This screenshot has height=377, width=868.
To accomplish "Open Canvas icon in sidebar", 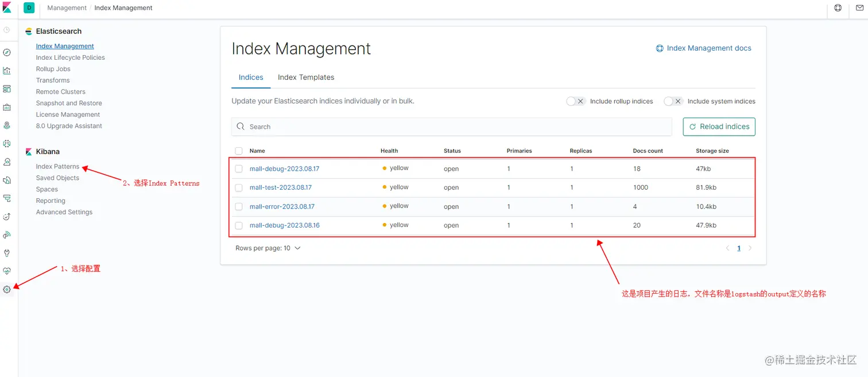I will 7,107.
